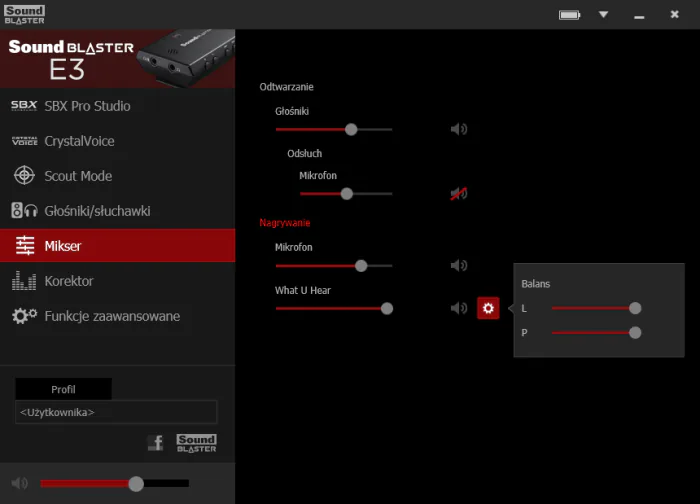The image size is (700, 504).
Task: Select the Mikser menu item
Action: [x=117, y=246]
